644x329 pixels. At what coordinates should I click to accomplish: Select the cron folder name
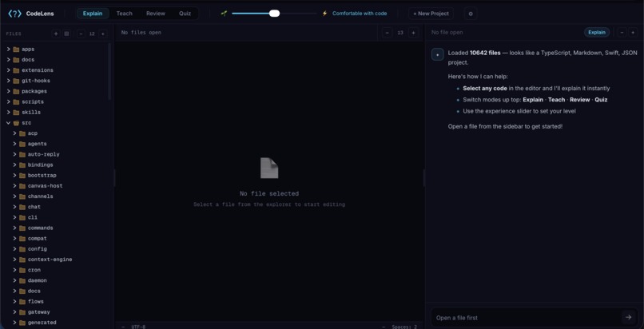click(x=34, y=271)
